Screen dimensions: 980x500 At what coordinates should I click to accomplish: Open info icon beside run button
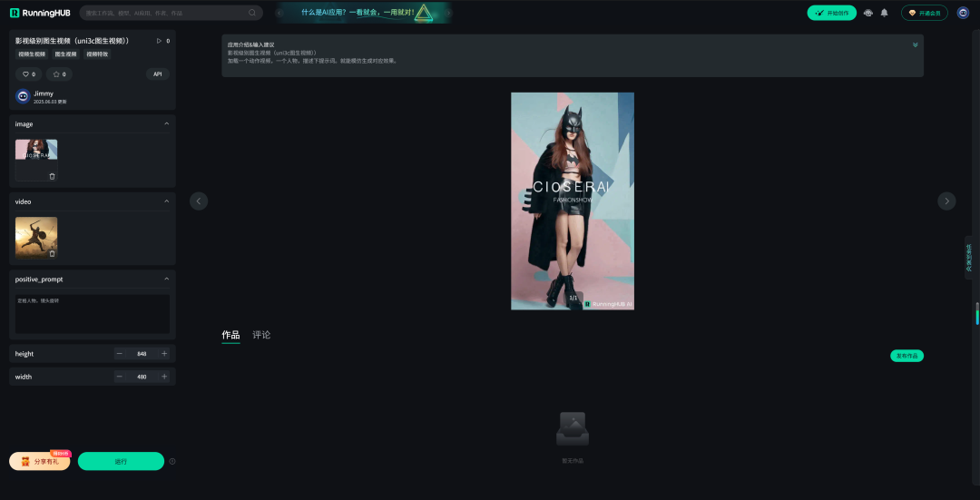point(172,461)
